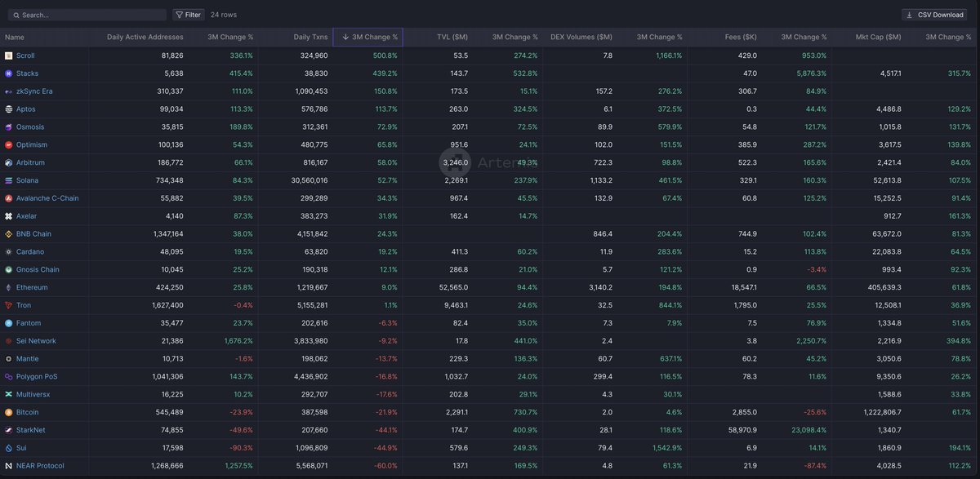The image size is (980, 479).
Task: Click the Ethereum chain icon
Action: coord(9,287)
